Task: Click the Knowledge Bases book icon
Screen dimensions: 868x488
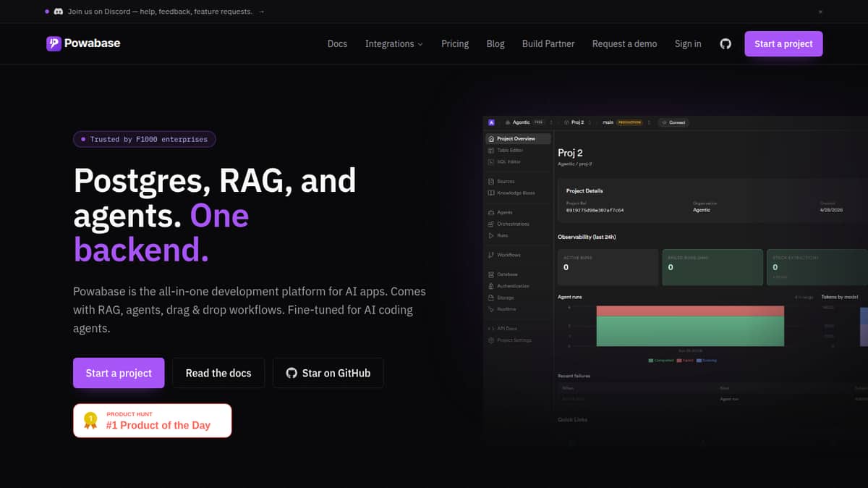Action: pyautogui.click(x=491, y=193)
